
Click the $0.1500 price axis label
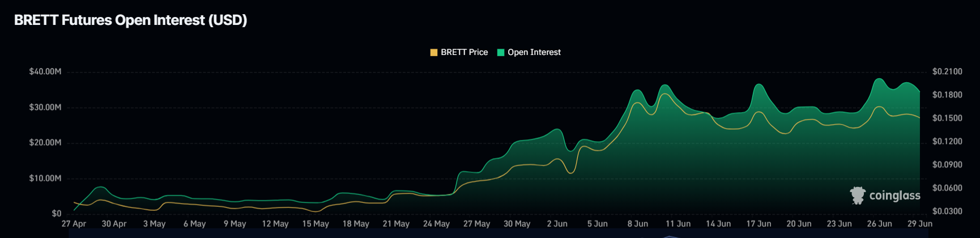947,118
